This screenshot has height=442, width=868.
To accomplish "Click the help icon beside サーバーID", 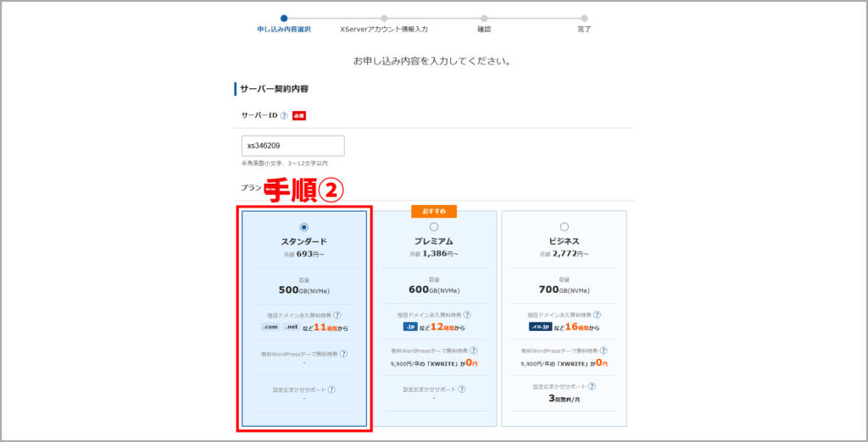I will tap(284, 116).
